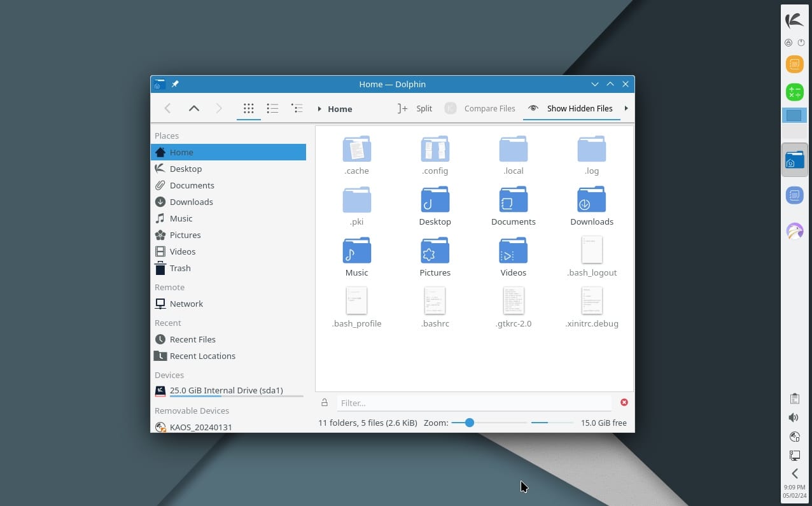Screen dimensions: 812x506
Task: Toggle the window pin button
Action: [x=175, y=84]
